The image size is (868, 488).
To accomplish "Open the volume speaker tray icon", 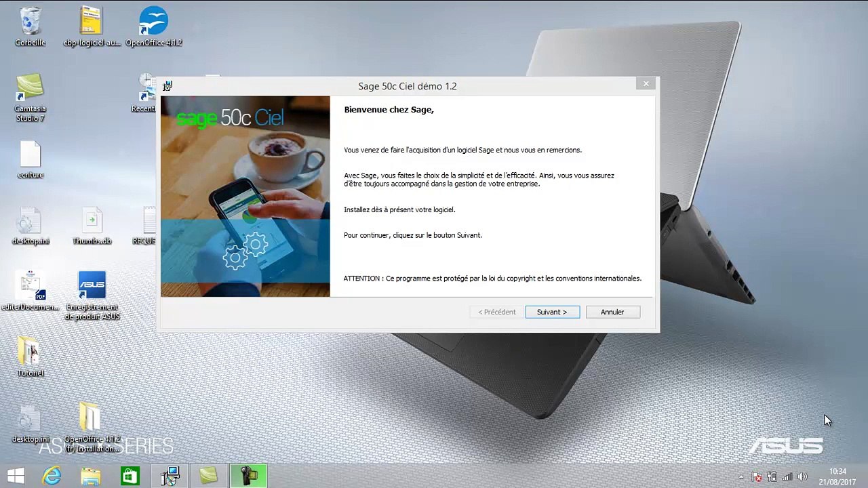I will 804,476.
